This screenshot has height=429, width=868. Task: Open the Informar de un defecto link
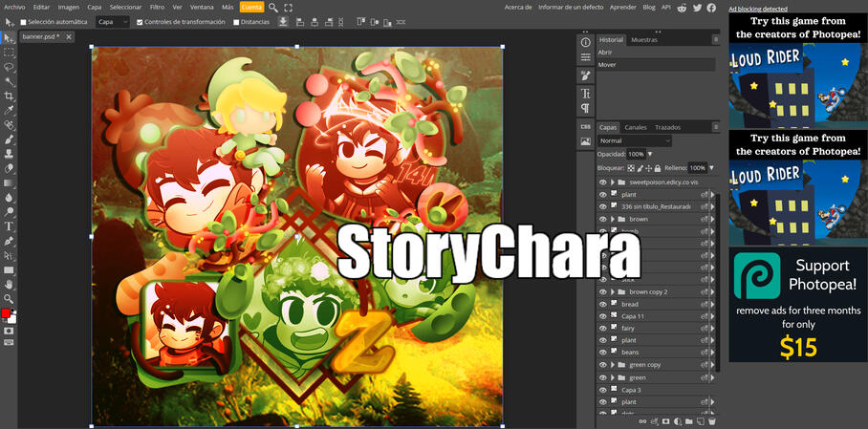569,7
